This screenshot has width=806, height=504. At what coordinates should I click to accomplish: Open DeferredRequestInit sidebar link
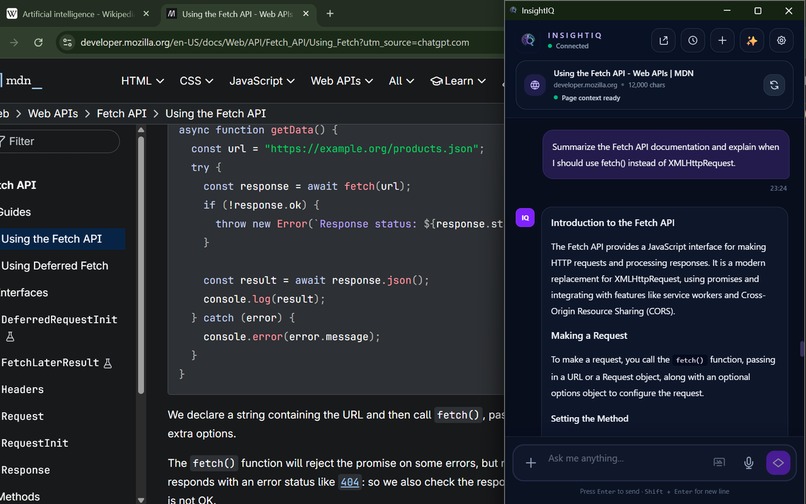(59, 320)
